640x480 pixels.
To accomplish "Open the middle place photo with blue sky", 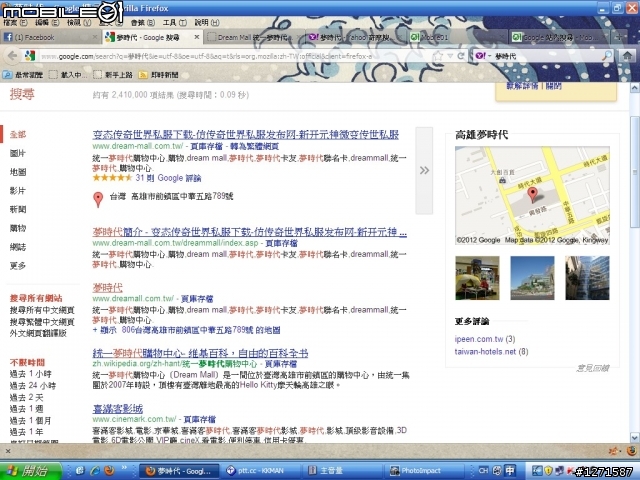I will pos(532,278).
